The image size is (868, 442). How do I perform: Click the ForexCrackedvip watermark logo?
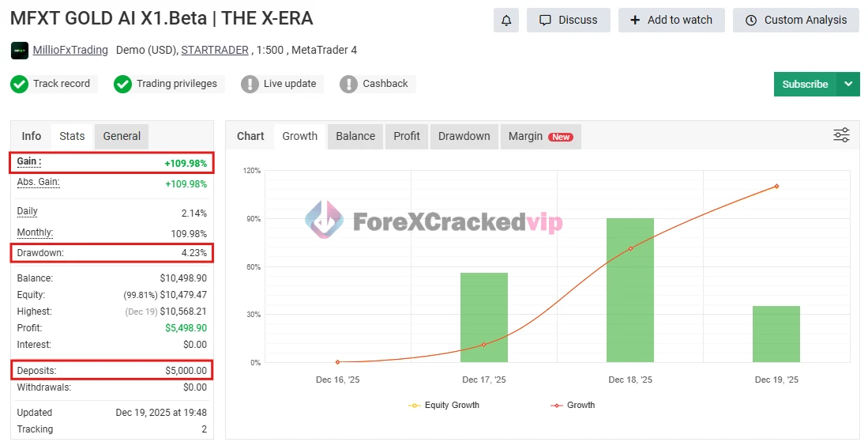click(x=324, y=221)
